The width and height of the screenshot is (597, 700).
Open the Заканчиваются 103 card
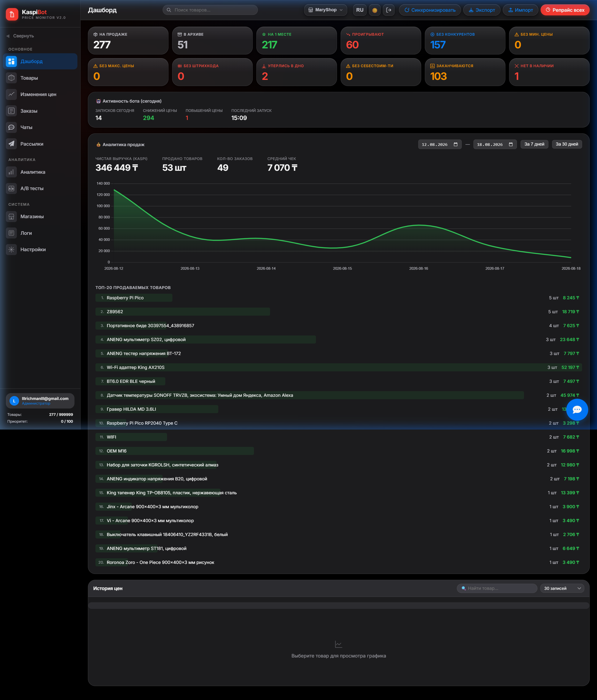click(x=465, y=72)
